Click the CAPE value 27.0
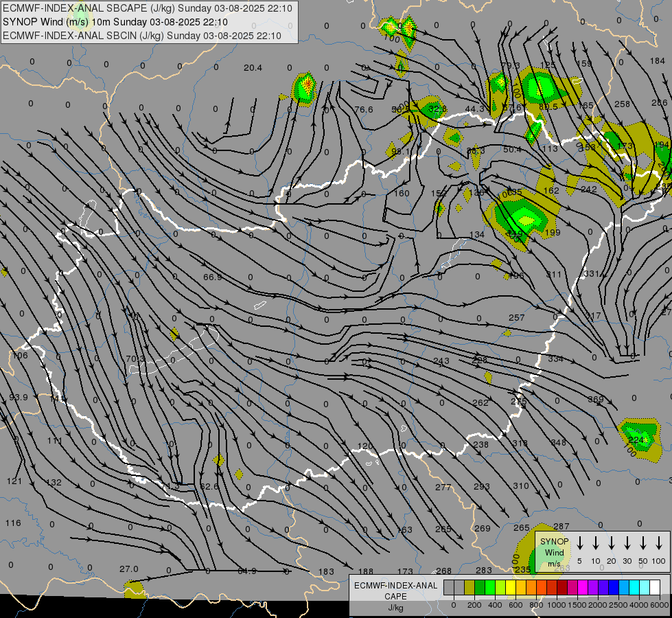672x618 pixels. (128, 569)
